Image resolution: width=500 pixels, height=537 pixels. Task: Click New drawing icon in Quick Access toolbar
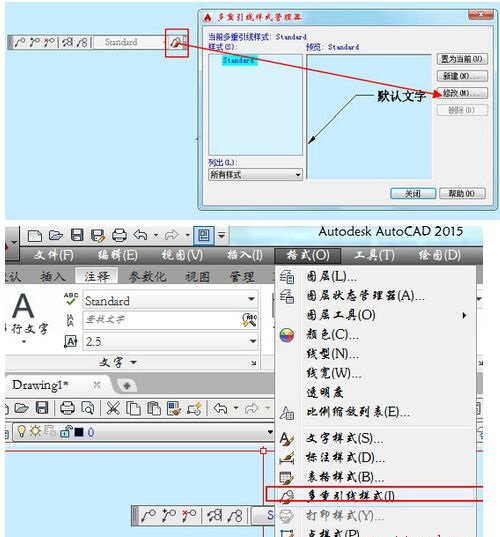[35, 236]
